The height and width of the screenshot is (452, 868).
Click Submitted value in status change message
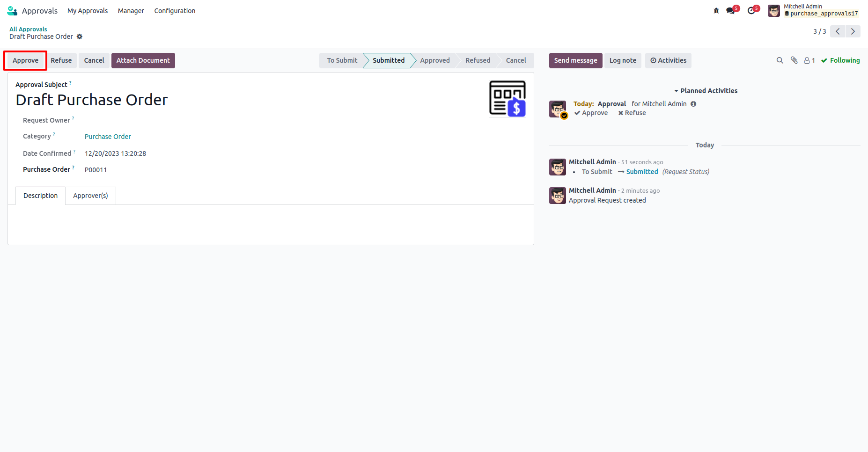(x=642, y=172)
